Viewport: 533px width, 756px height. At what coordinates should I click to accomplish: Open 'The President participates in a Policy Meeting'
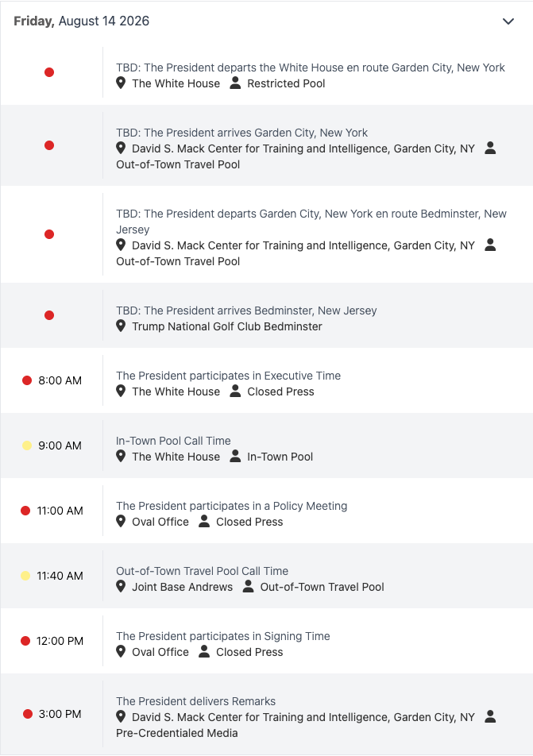(231, 506)
